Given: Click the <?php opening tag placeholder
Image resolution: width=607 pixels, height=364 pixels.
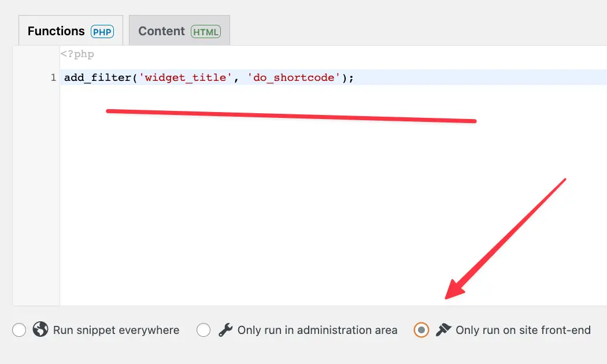Looking at the screenshot, I should point(77,54).
